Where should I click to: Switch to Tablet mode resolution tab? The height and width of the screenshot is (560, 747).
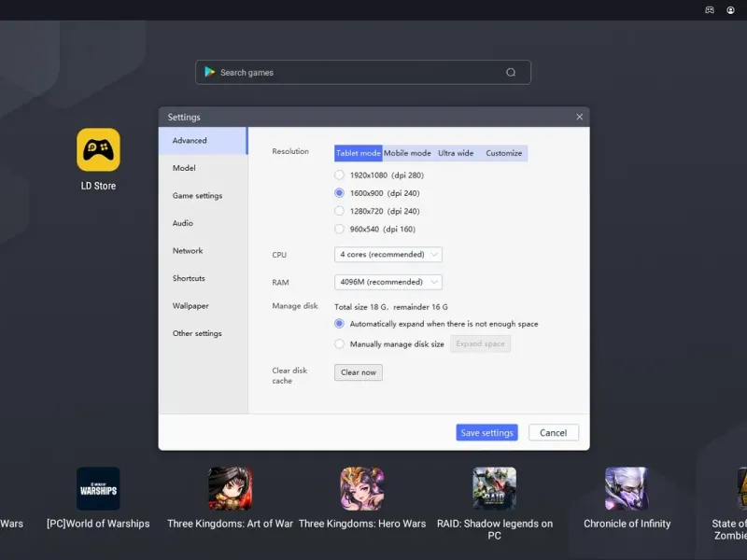point(359,153)
